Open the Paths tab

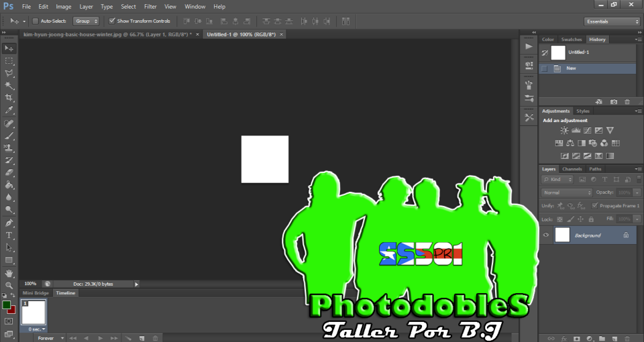595,169
